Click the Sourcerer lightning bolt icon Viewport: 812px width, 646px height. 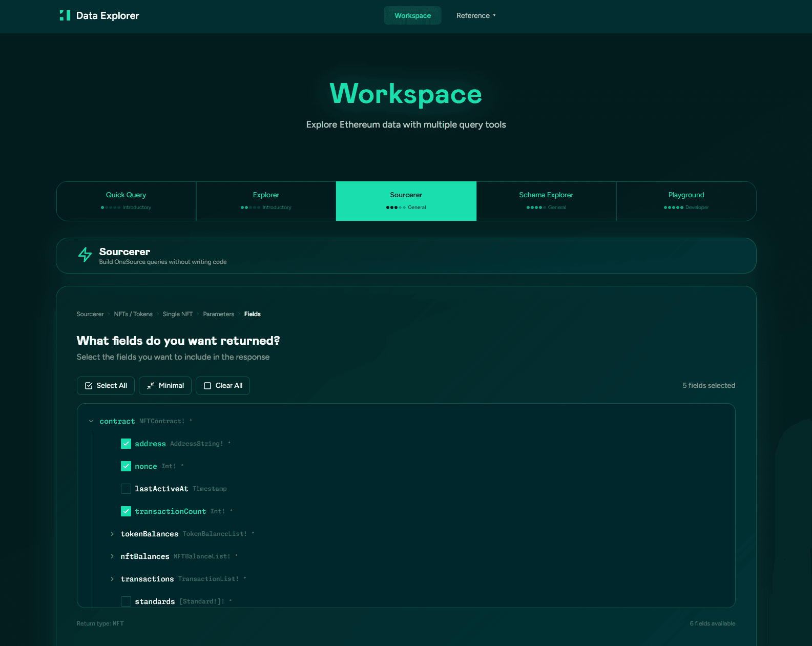85,255
